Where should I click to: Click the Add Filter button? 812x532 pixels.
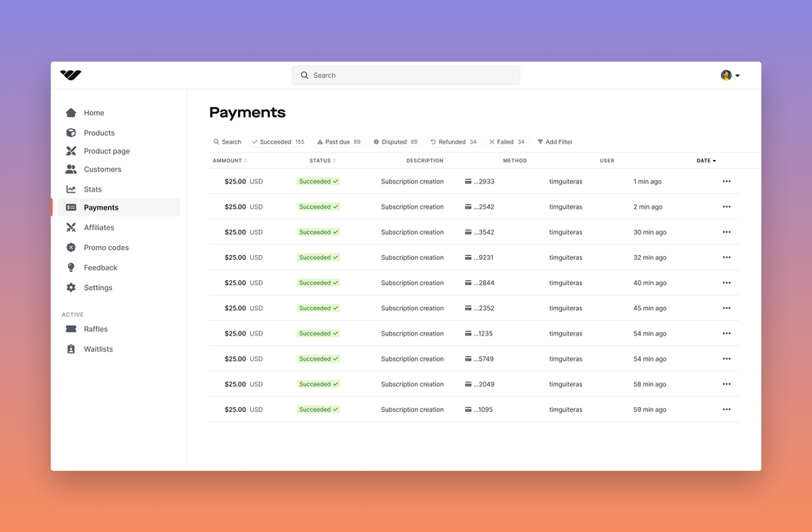click(555, 141)
